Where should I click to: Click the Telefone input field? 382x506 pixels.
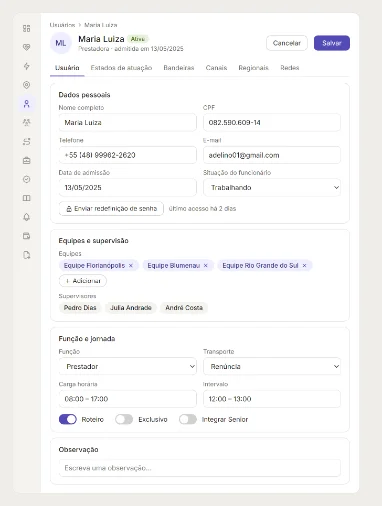coord(128,155)
